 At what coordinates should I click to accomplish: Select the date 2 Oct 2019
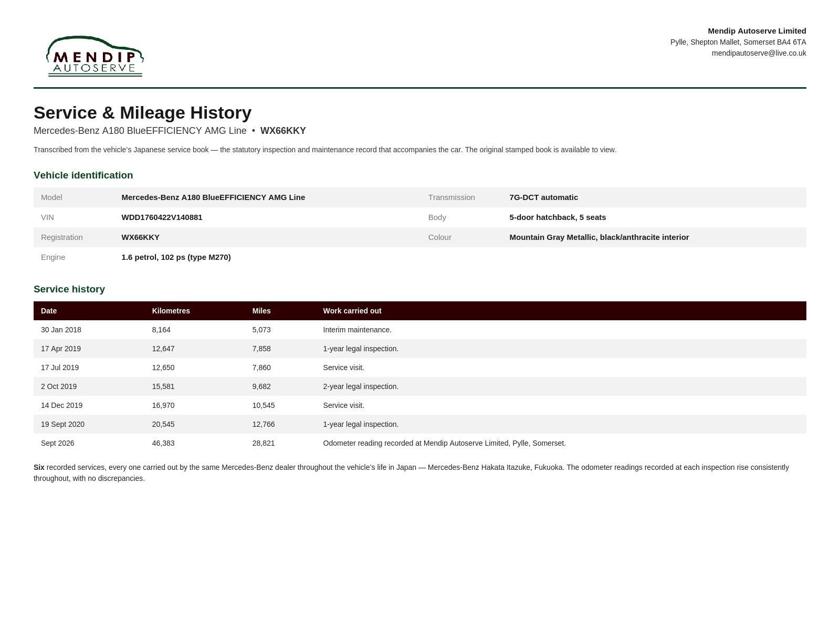59,386
